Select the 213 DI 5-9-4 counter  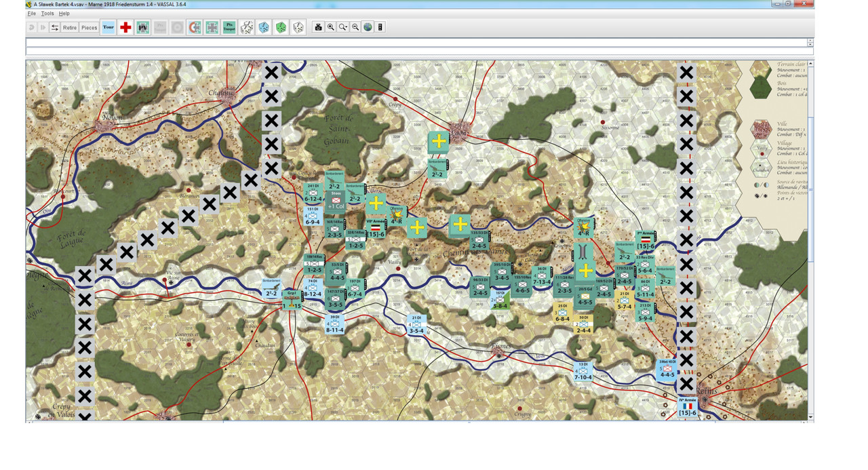click(x=645, y=313)
